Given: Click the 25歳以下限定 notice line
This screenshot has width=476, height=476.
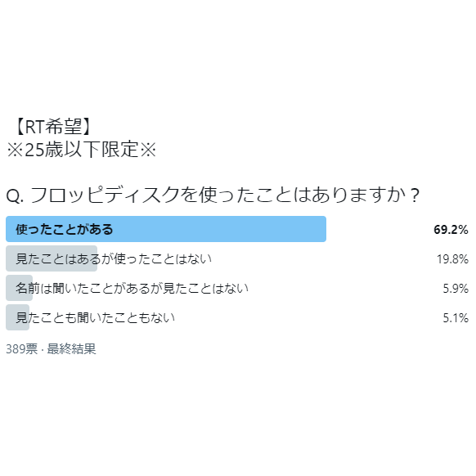Looking at the screenshot, I should click(x=81, y=150).
